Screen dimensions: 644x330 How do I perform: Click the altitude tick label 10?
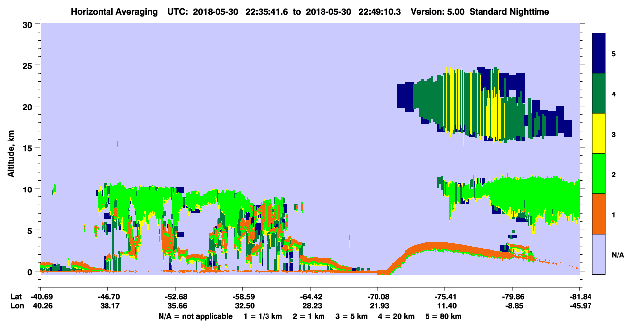click(x=28, y=189)
